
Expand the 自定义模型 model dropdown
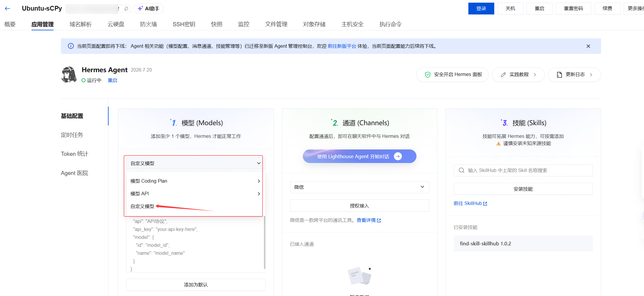tap(196, 163)
